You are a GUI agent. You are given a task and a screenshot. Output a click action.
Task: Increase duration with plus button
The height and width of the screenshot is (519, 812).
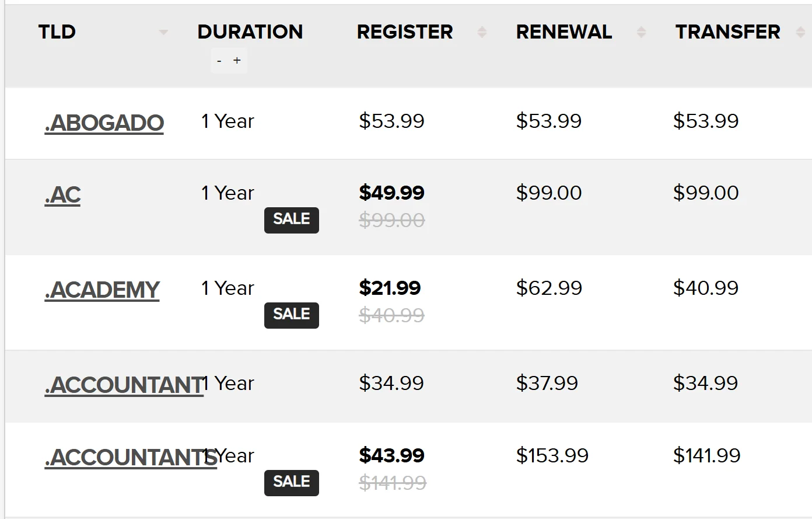237,61
